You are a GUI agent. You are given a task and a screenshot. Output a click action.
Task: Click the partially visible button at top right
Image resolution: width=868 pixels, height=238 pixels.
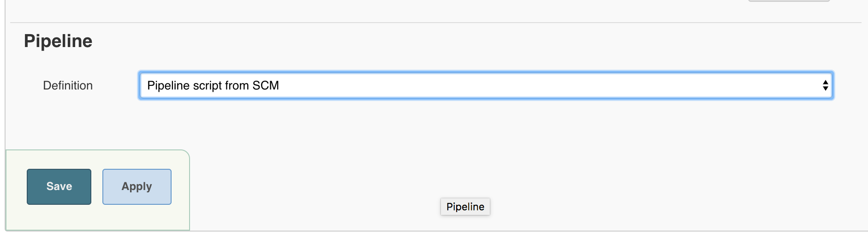pos(789,1)
